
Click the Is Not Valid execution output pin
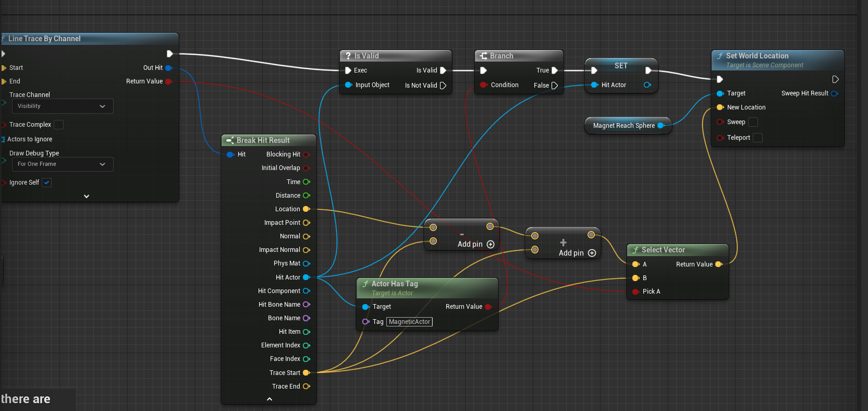tap(443, 86)
